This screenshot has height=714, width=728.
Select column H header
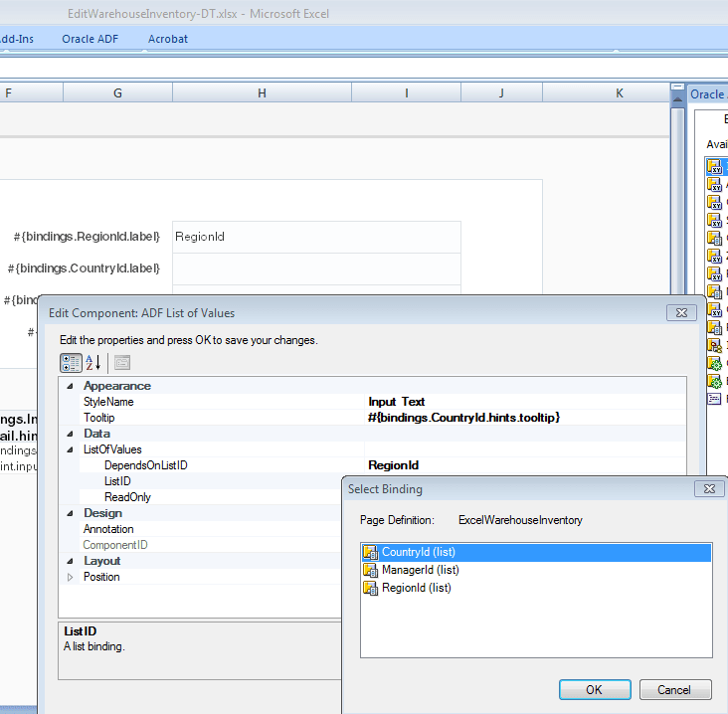[262, 93]
